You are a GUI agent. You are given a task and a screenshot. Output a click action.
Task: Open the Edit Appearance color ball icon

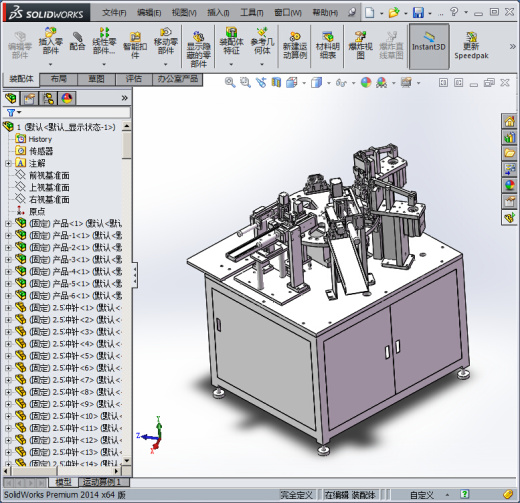tap(366, 82)
